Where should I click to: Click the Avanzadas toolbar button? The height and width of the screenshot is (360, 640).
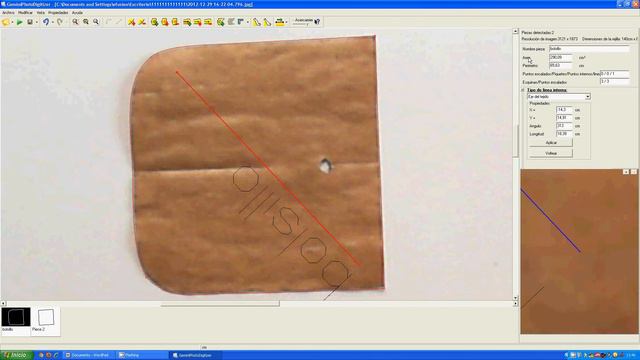pos(303,21)
